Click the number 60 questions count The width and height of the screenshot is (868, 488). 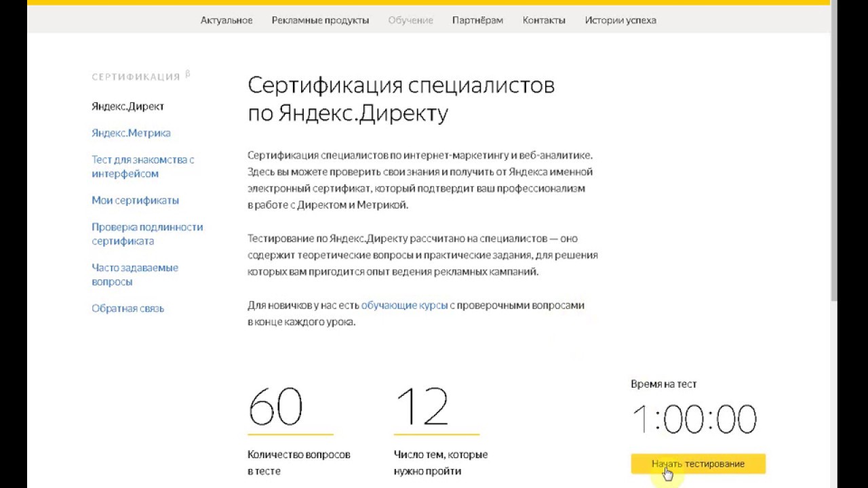point(275,407)
